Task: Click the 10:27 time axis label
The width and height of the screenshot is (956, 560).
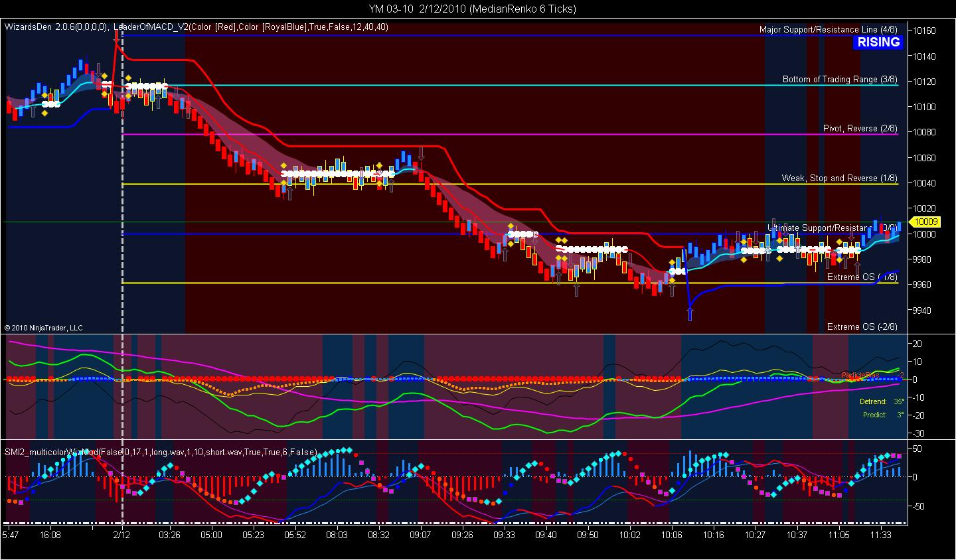Action: click(x=755, y=534)
